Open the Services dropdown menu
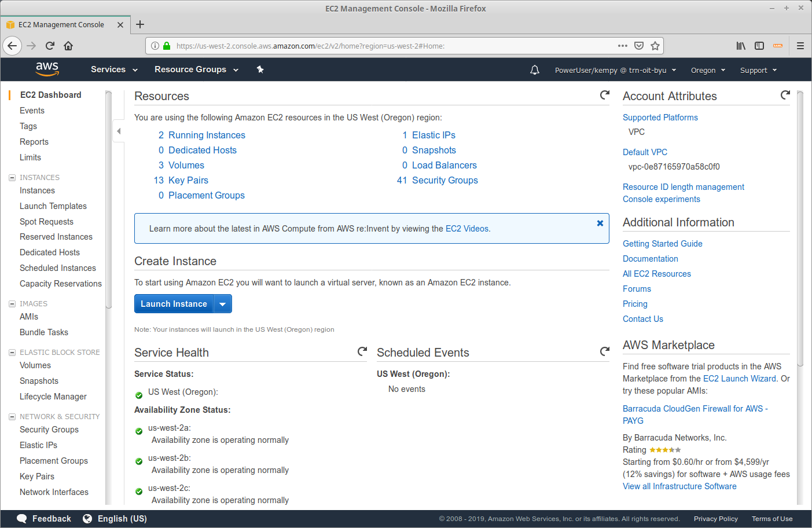The height and width of the screenshot is (528, 812). pos(114,69)
